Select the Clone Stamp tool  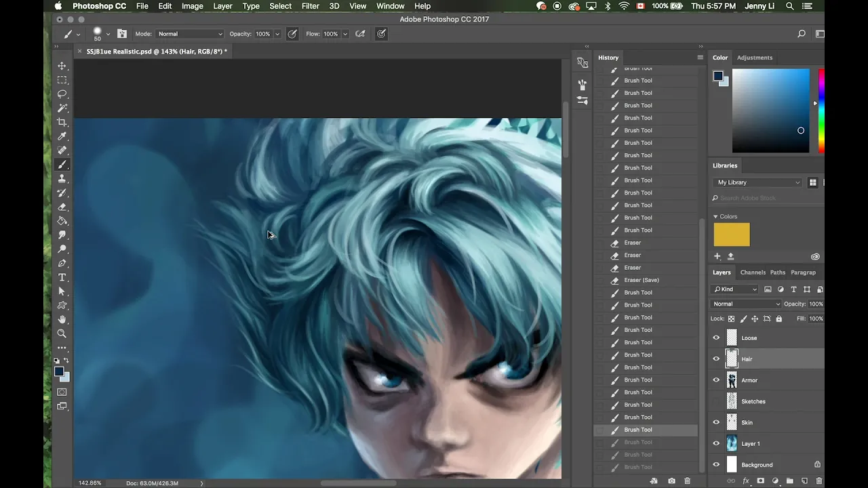click(x=62, y=179)
